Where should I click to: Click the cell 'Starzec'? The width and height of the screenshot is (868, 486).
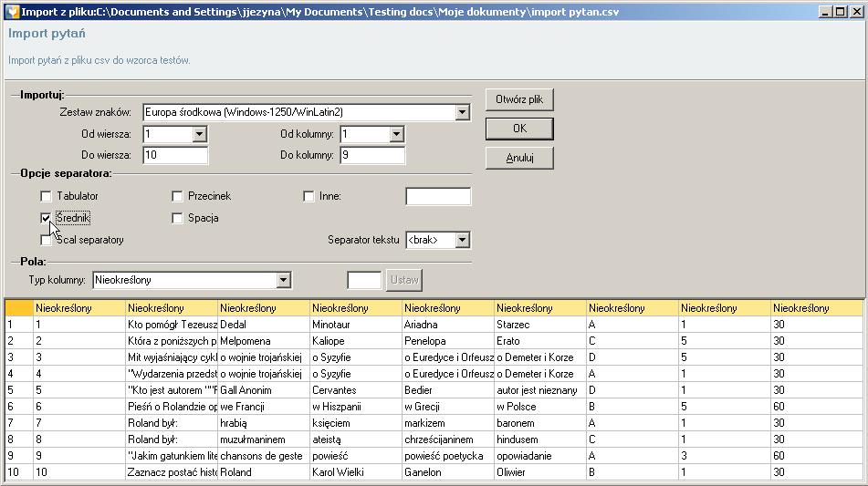pyautogui.click(x=540, y=325)
